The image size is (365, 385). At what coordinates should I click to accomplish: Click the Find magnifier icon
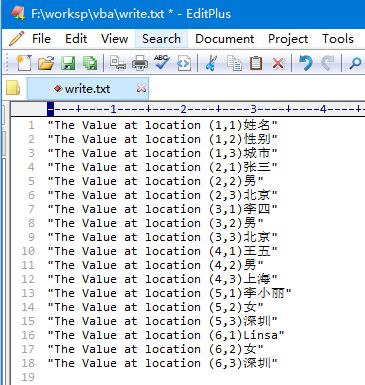355,63
